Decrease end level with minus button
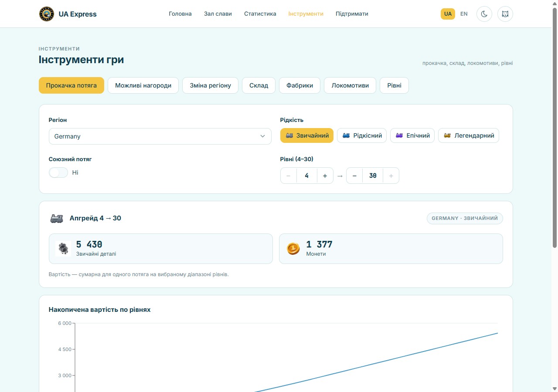 point(354,176)
